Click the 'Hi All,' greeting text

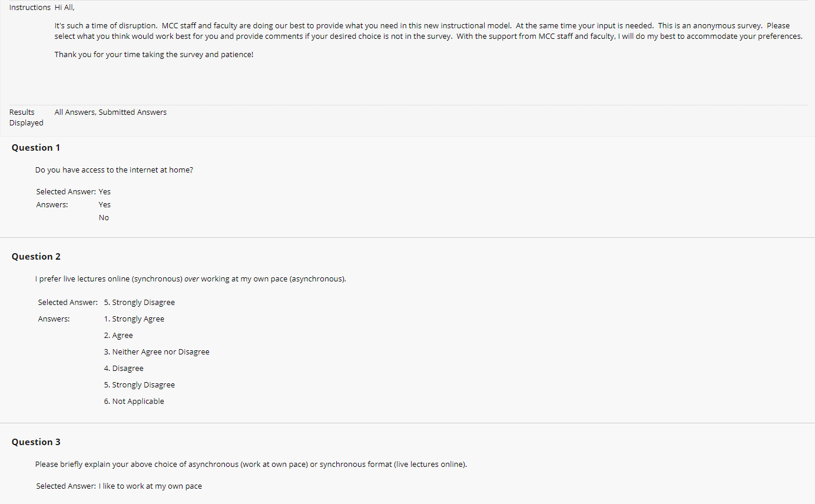pos(65,8)
